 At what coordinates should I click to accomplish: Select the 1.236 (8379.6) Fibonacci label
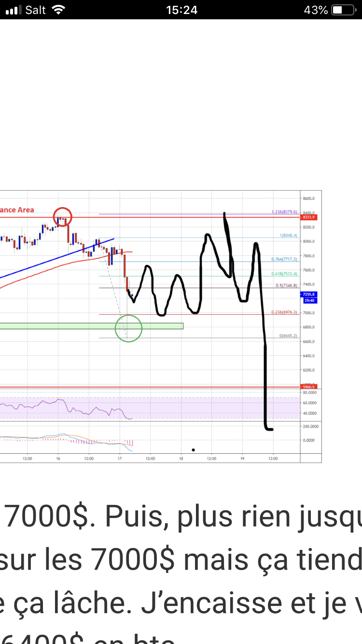pos(284,212)
